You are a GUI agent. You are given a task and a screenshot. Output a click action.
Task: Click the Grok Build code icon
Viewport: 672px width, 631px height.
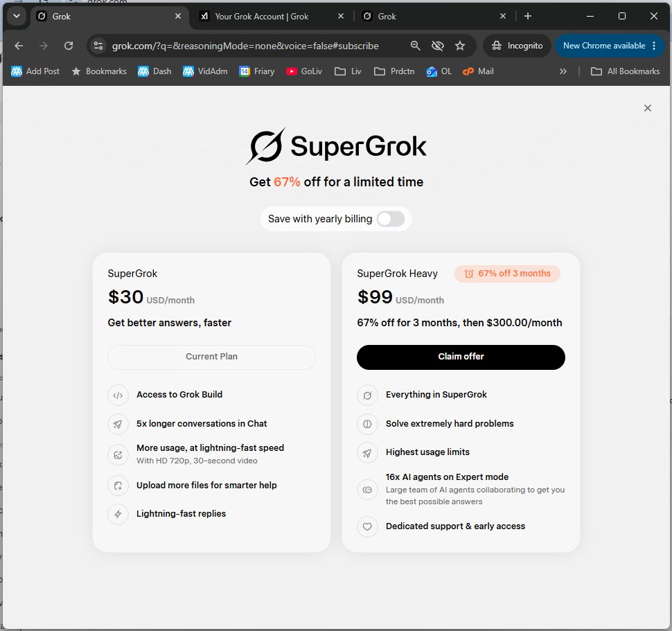coord(118,395)
